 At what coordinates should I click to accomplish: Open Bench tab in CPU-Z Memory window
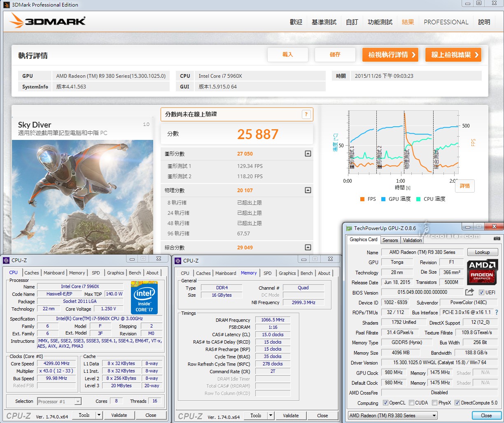click(306, 273)
